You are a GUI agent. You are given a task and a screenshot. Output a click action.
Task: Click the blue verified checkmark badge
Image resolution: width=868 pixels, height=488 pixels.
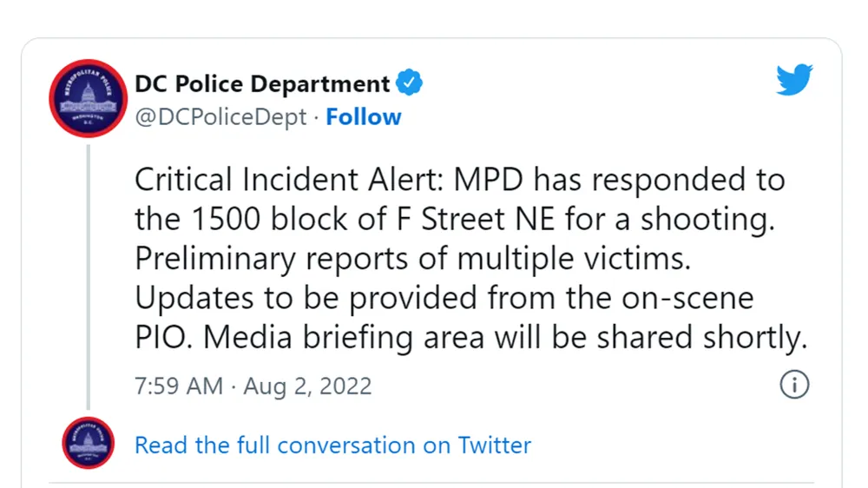coord(410,84)
